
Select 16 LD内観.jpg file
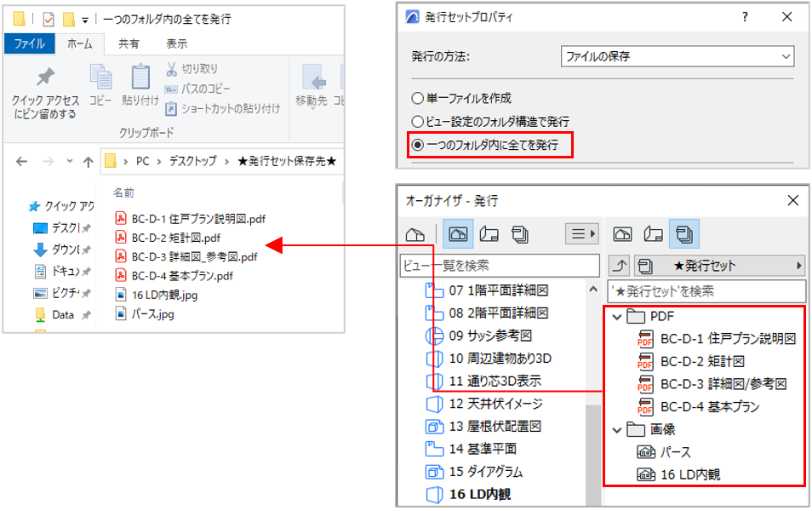point(157,296)
